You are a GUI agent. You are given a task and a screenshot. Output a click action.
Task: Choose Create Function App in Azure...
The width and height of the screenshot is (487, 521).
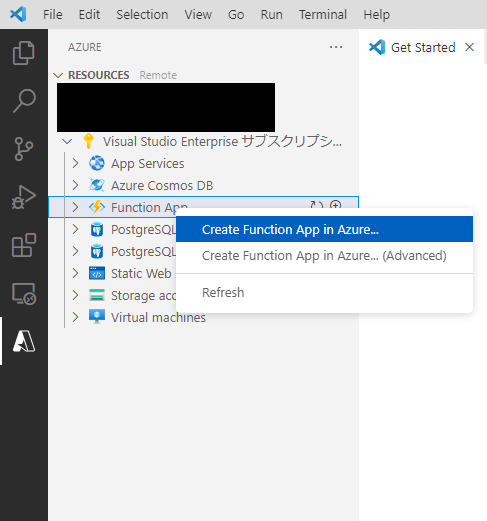point(324,229)
